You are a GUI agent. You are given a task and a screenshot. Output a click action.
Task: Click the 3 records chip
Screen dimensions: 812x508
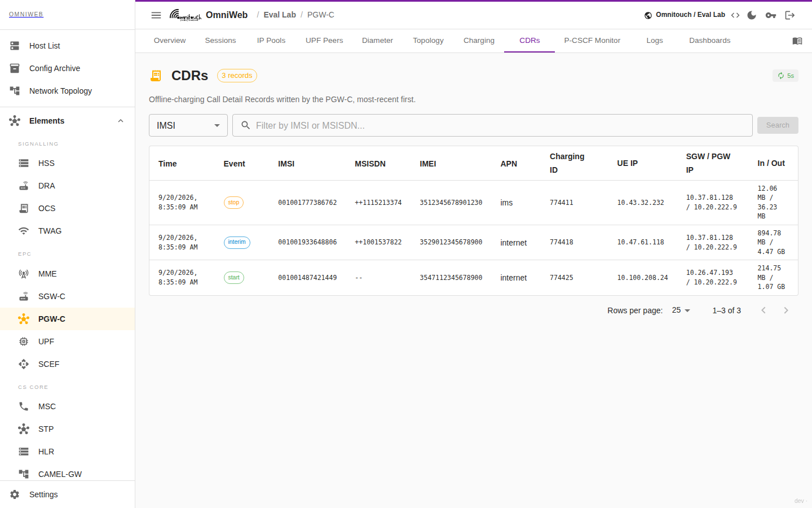237,76
